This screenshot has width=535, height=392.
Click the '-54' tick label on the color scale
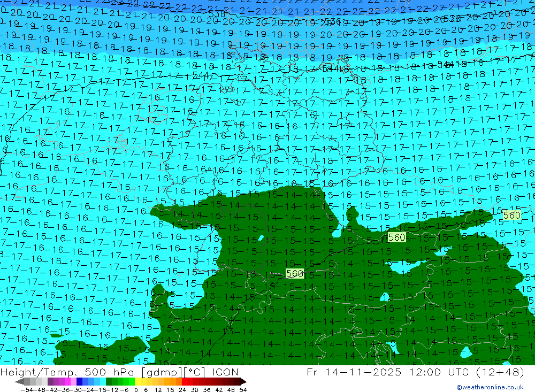(27, 390)
